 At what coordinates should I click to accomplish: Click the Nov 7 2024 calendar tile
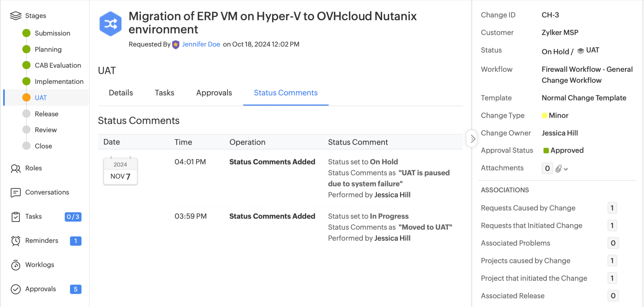pyautogui.click(x=120, y=171)
